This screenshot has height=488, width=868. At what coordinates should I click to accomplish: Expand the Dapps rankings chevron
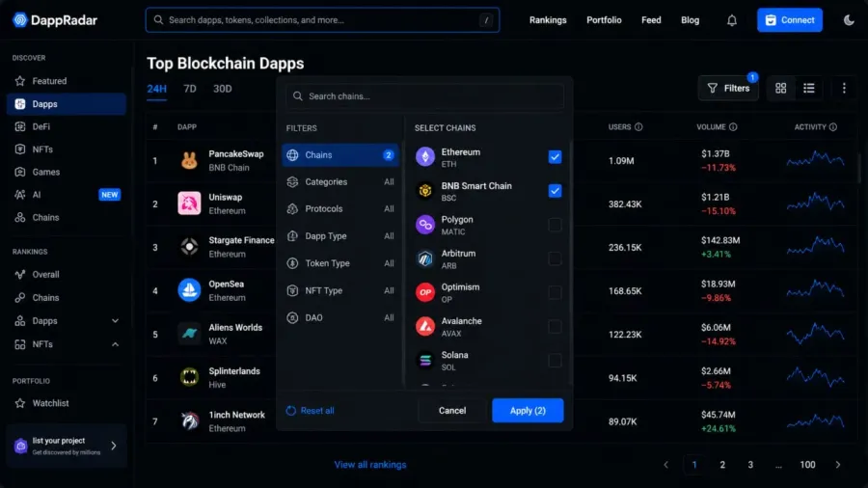(115, 321)
